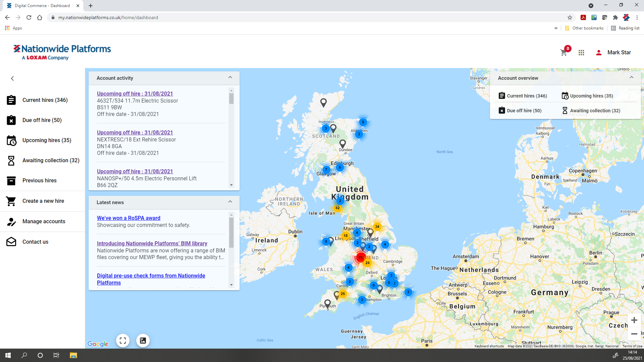The width and height of the screenshot is (644, 362).
Task: Click Awaiting collection (32) in Account overview
Action: tap(591, 111)
